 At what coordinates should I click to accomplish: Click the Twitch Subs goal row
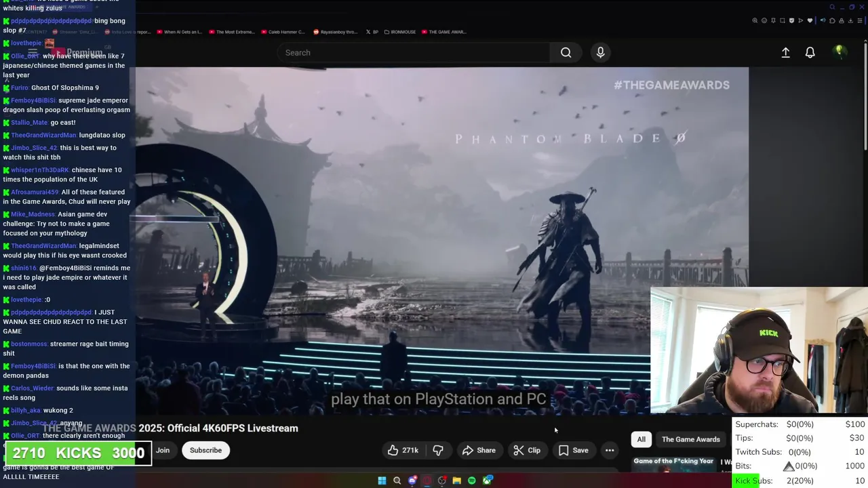[800, 452]
